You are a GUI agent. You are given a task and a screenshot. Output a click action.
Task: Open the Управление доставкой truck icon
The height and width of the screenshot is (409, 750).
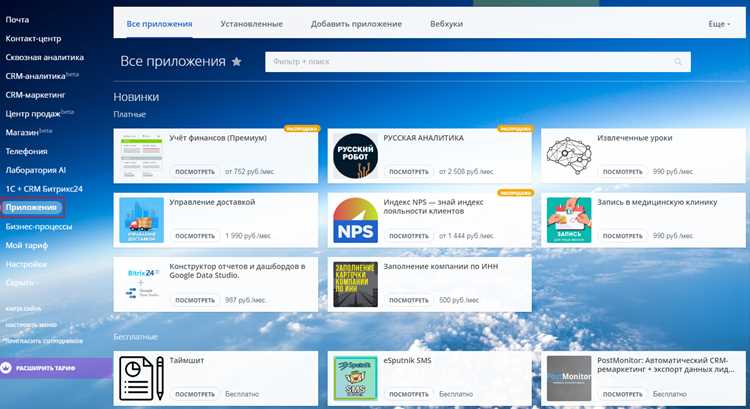point(142,220)
